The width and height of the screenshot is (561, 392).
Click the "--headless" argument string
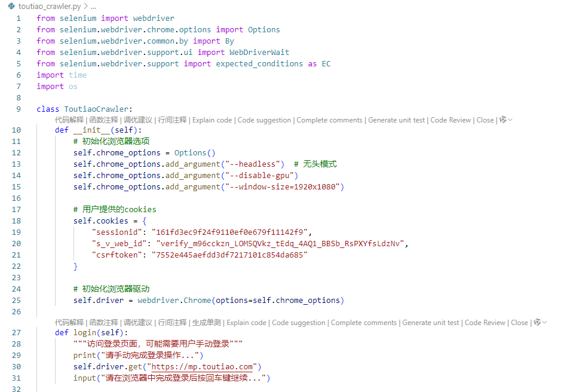pos(253,164)
